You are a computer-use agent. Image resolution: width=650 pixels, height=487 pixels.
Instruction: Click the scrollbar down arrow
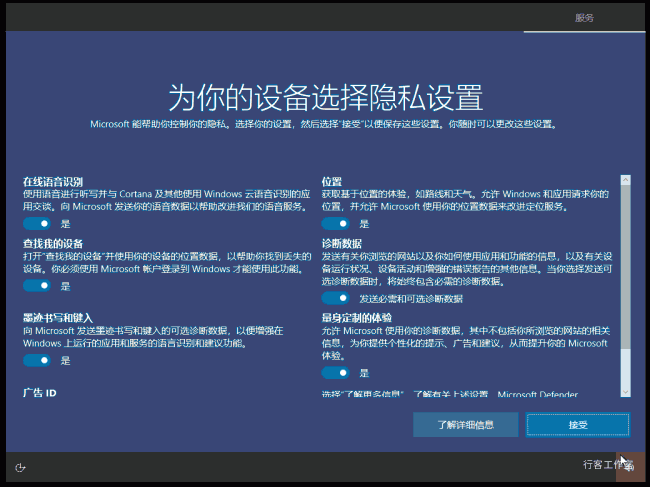click(626, 392)
